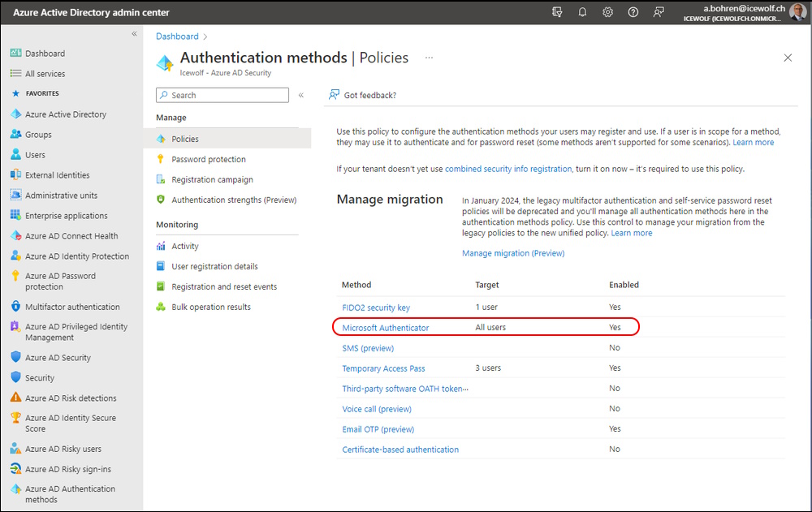The width and height of the screenshot is (812, 512).
Task: Open the more options ellipsis by title
Action: click(x=429, y=58)
